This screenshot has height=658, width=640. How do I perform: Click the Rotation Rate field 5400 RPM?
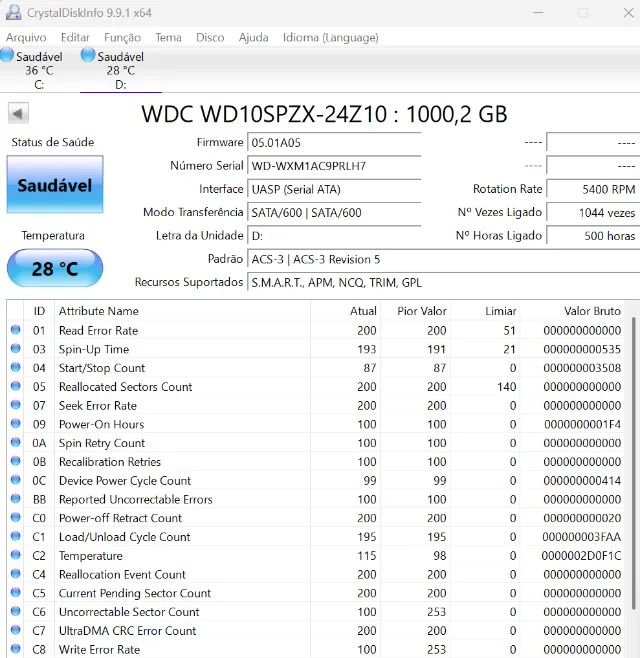[593, 189]
